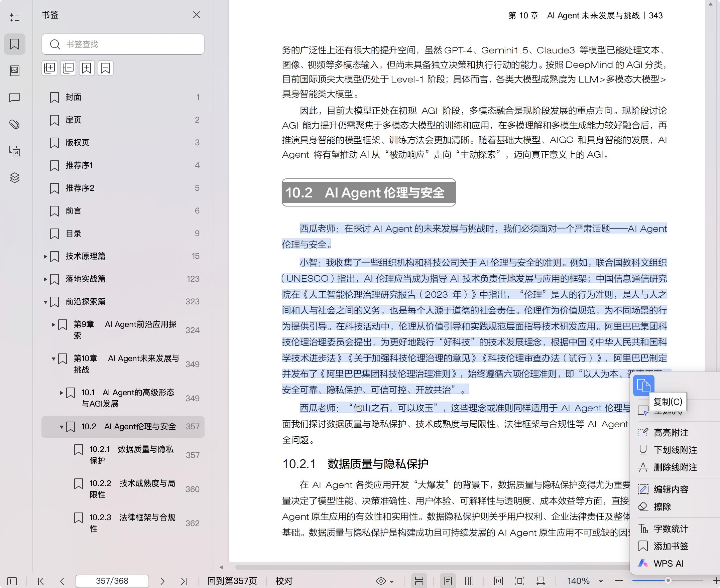Go to previous page arrow
Image resolution: width=720 pixels, height=588 pixels.
(x=62, y=581)
